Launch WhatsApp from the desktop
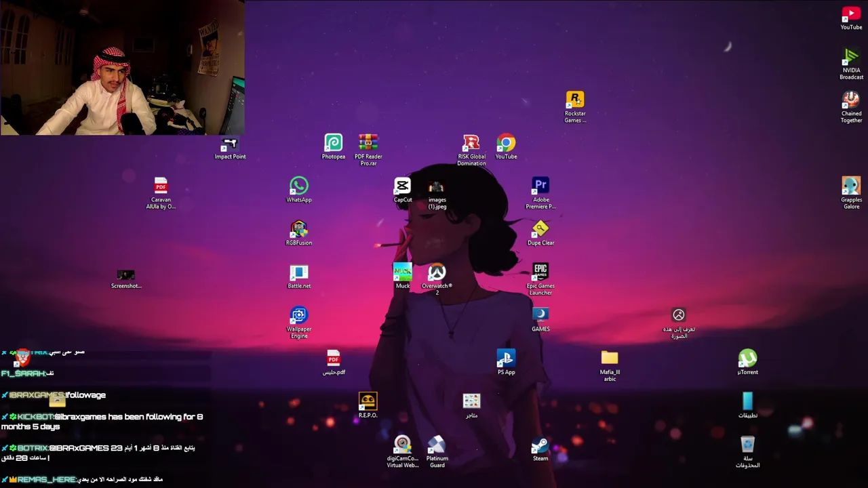This screenshot has width=868, height=488. point(299,190)
